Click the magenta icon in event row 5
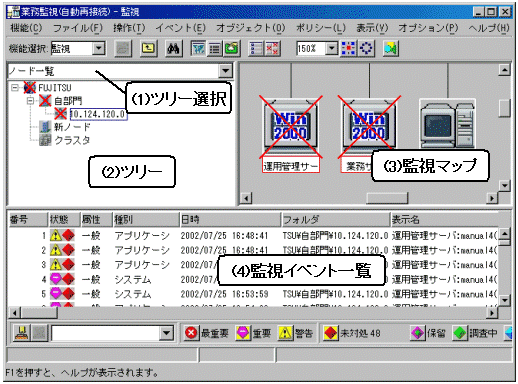The image size is (518, 384). coord(56,294)
